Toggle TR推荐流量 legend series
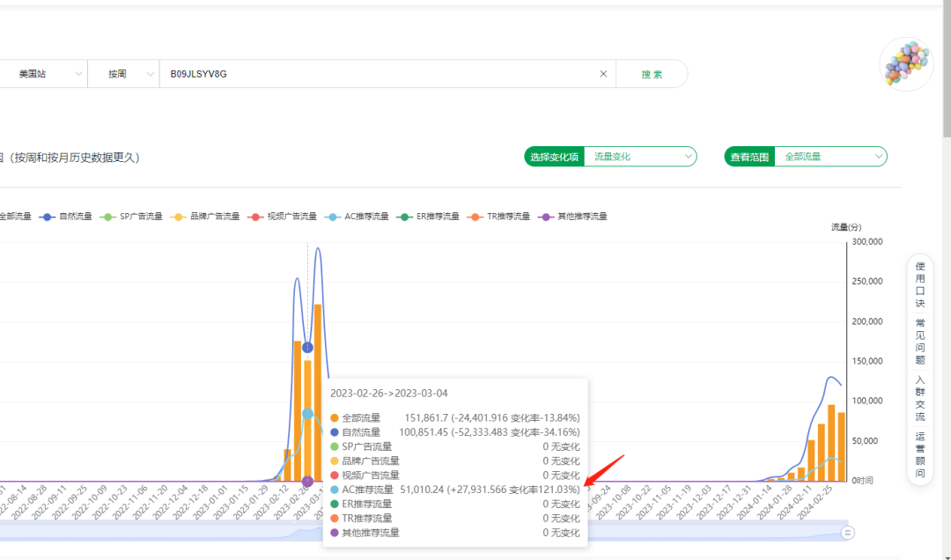 (498, 217)
